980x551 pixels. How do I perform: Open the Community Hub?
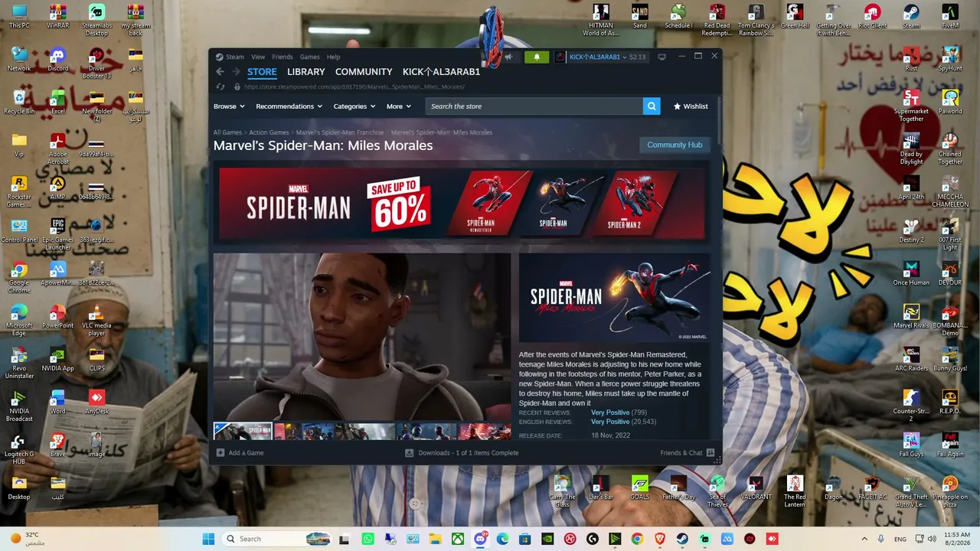click(x=675, y=145)
